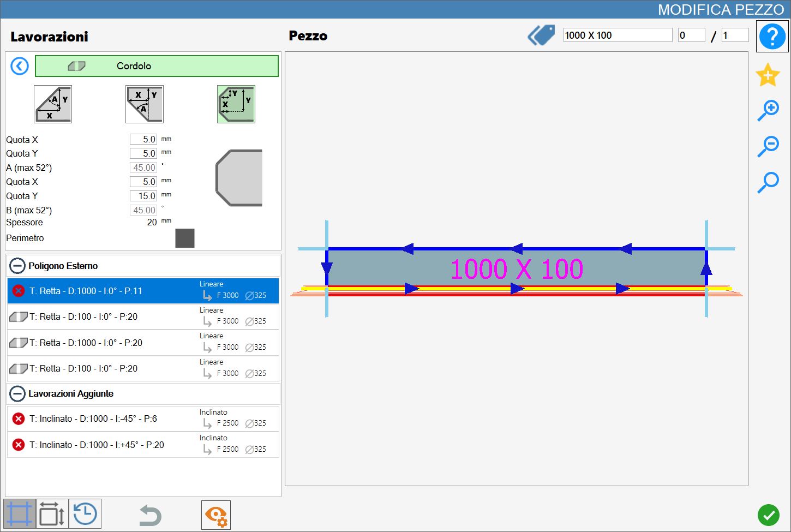791x532 pixels.
Task: Fit view with plain magnifier icon
Action: (768, 183)
